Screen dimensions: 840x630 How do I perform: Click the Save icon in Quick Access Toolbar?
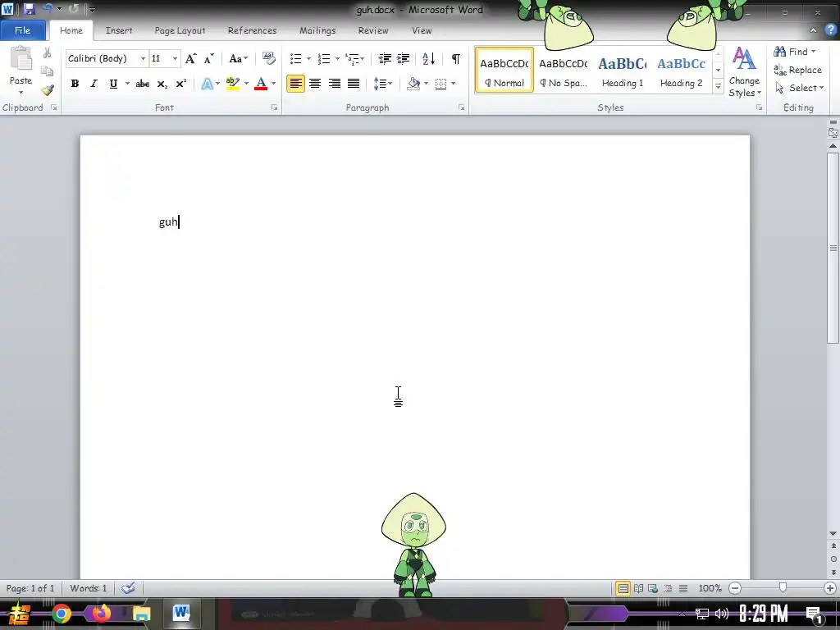click(29, 9)
